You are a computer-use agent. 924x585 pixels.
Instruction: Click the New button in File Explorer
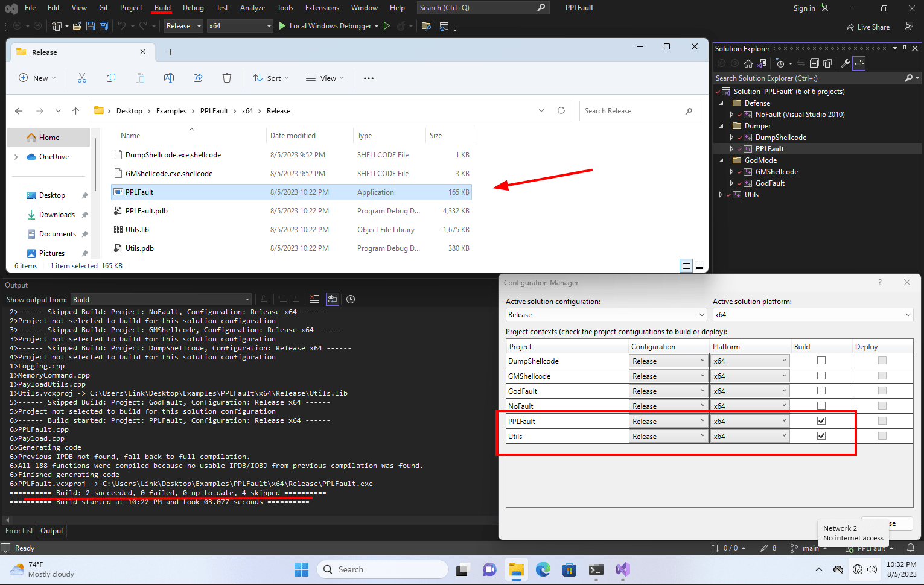(37, 78)
